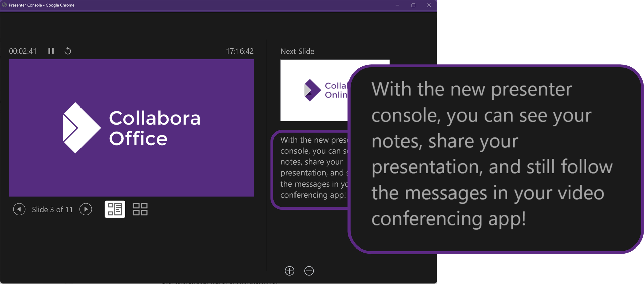Minimize the Presenter Console window

[x=397, y=5]
